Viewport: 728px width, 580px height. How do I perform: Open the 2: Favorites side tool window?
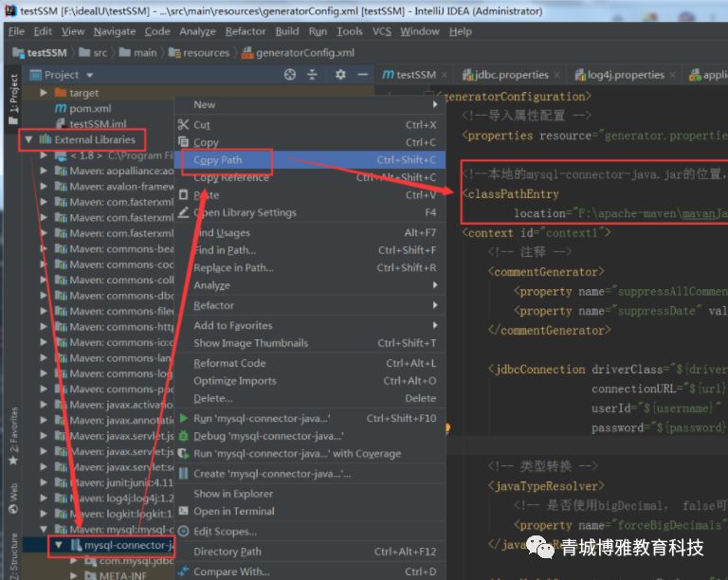tap(13, 436)
